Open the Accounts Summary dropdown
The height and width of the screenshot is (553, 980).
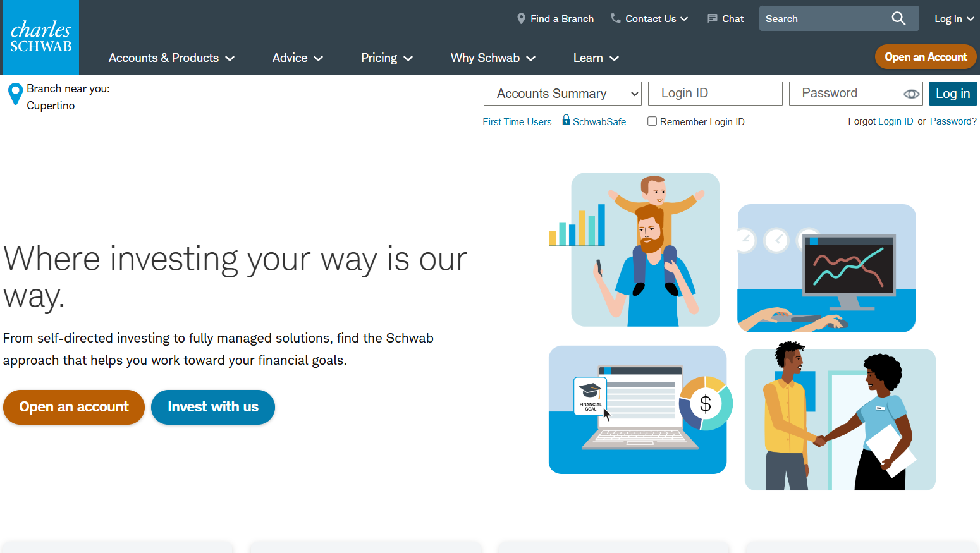click(x=562, y=94)
